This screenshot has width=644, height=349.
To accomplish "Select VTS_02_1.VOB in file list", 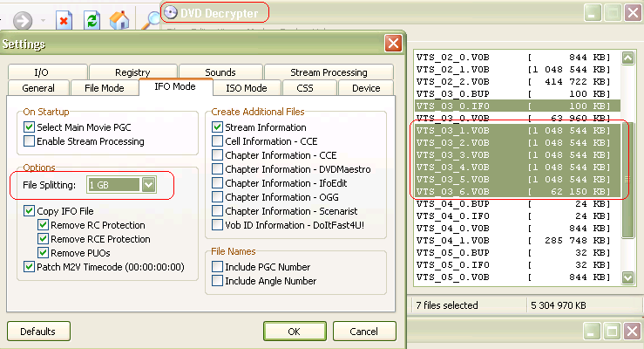I will tap(517, 70).
